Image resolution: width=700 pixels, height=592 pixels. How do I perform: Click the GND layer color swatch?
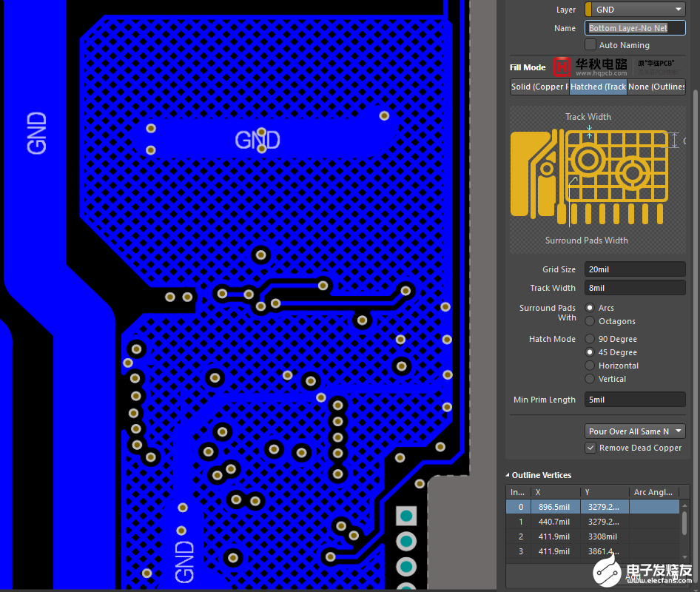point(588,10)
